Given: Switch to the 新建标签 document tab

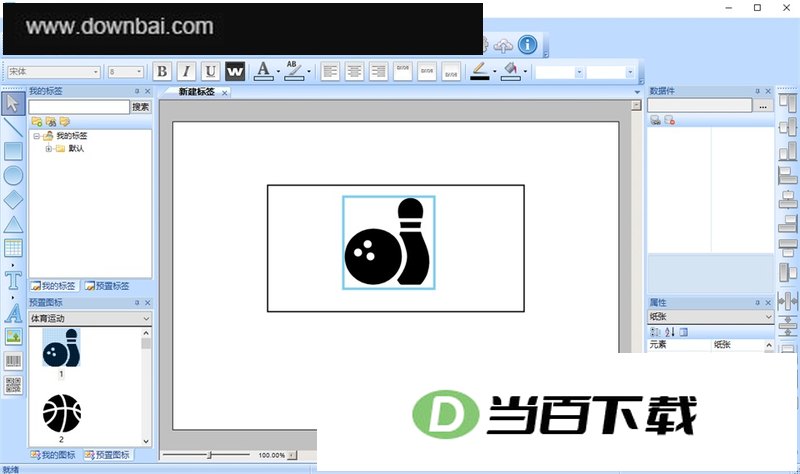Looking at the screenshot, I should [196, 92].
